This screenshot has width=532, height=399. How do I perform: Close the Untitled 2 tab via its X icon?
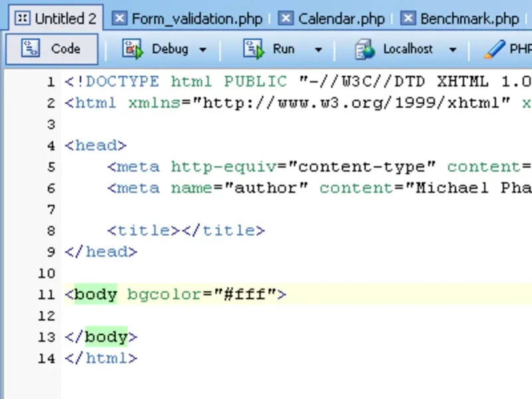23,18
